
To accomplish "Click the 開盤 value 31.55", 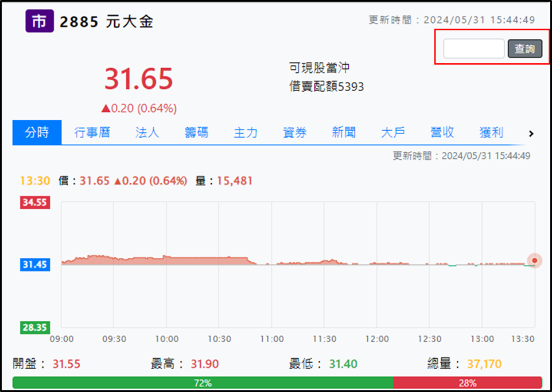I will click(67, 364).
